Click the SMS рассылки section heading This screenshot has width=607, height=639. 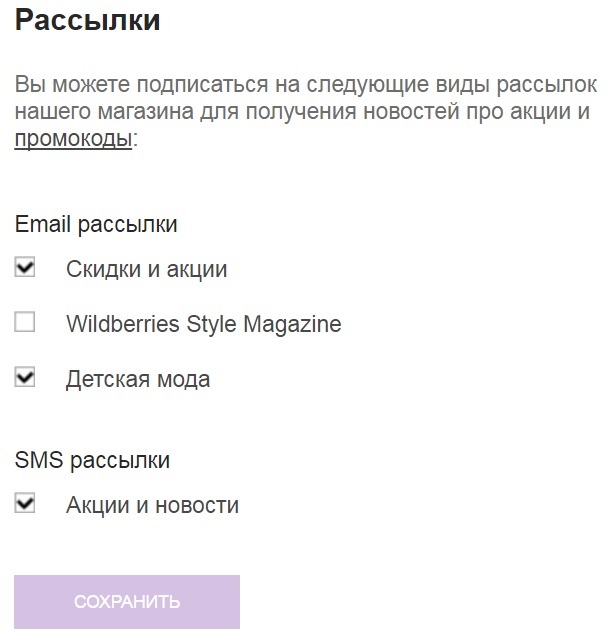point(92,460)
